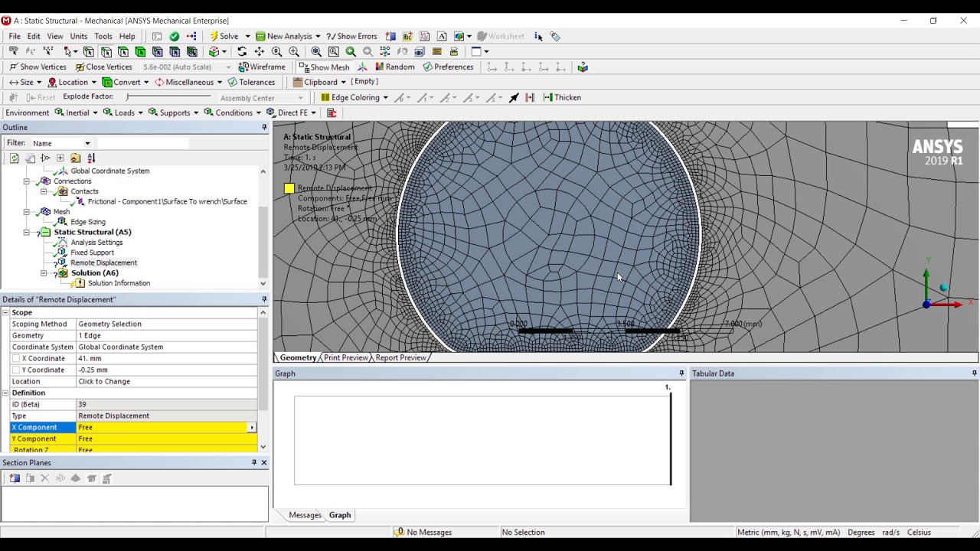Apply Random colors
This screenshot has height=551, width=980.
394,67
